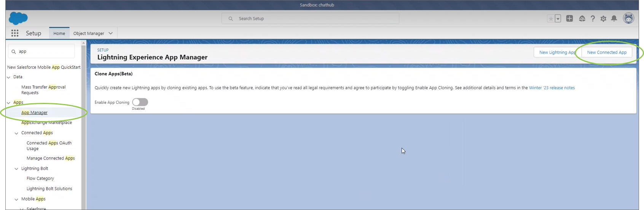The width and height of the screenshot is (644, 210).
Task: Open the notifications bell
Action: [x=614, y=19]
